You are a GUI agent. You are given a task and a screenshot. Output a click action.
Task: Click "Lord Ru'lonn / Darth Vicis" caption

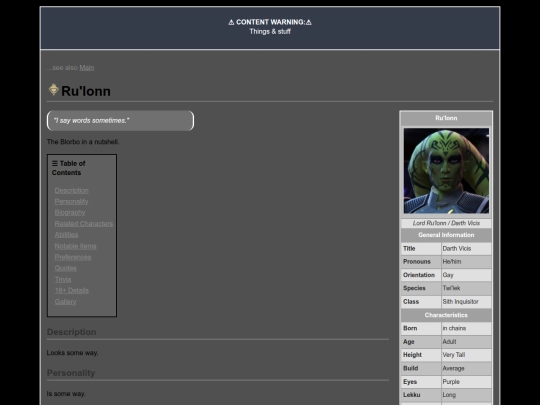tap(446, 224)
